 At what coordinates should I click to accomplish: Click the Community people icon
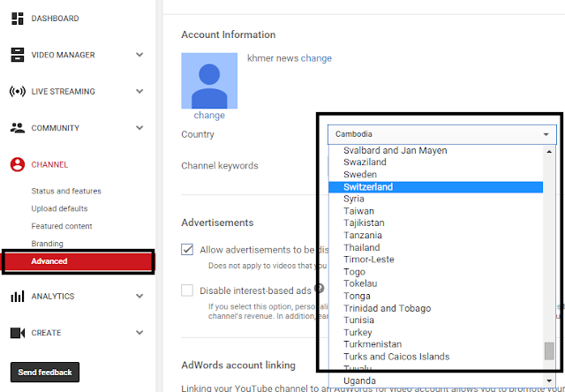pos(18,128)
